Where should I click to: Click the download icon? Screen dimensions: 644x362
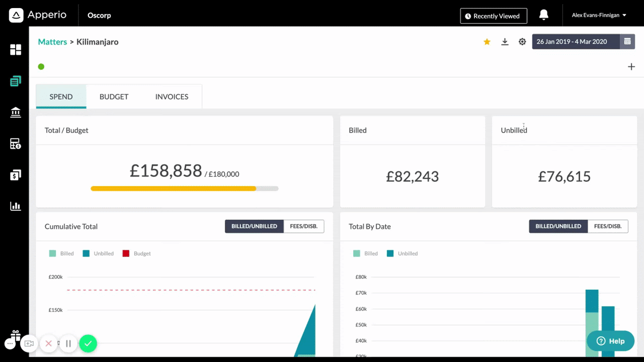[x=504, y=42]
